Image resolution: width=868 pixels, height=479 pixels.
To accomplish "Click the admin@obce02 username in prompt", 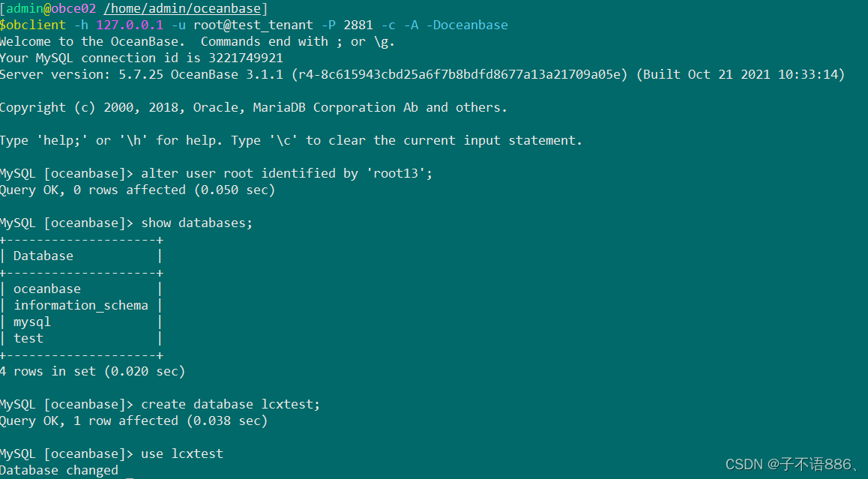I will [x=51, y=9].
